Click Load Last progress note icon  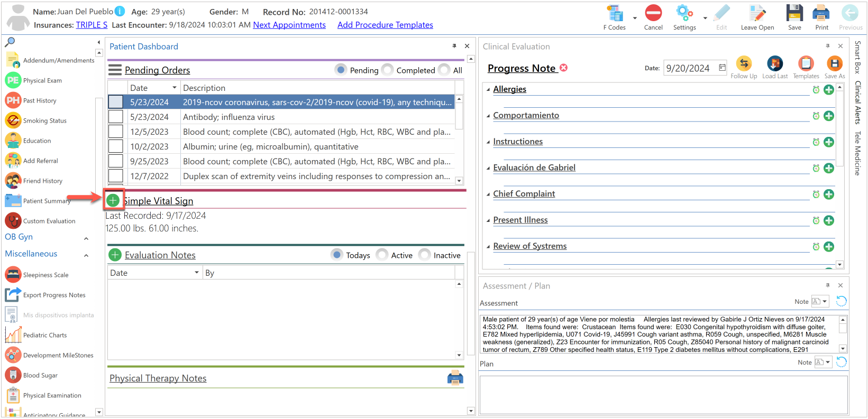pyautogui.click(x=775, y=63)
